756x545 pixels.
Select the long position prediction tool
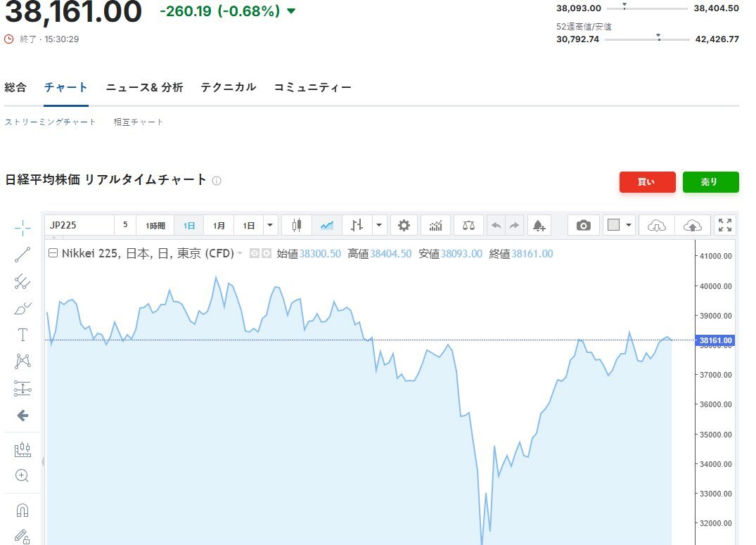[23, 388]
